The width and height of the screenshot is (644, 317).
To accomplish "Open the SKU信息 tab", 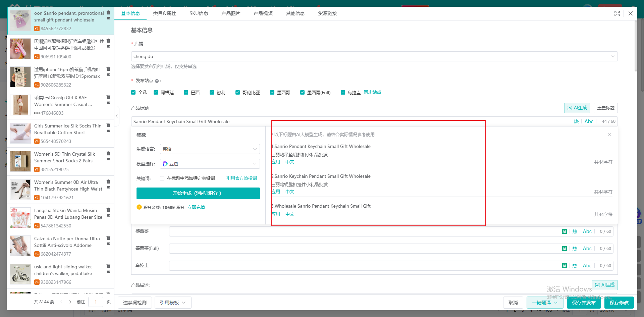I will coord(199,13).
